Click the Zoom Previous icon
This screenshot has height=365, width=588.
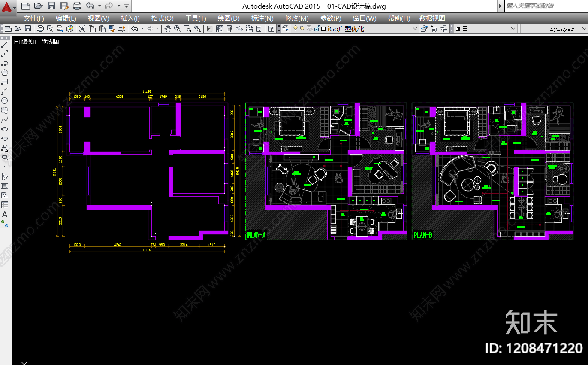point(197,29)
